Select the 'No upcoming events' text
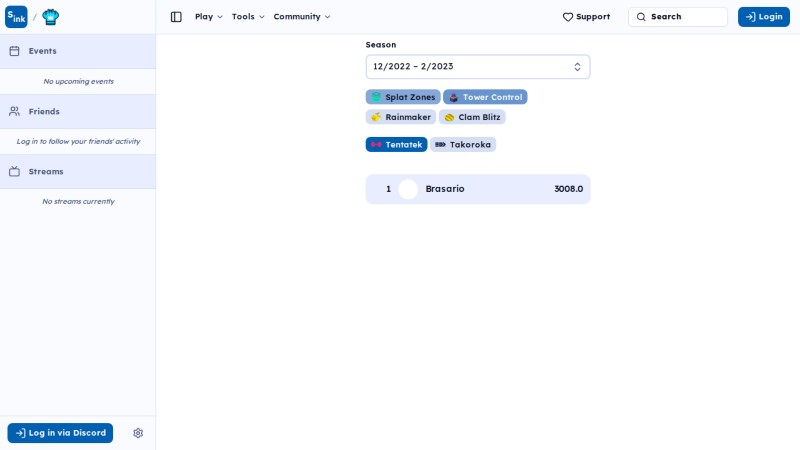The height and width of the screenshot is (450, 800). click(79, 81)
